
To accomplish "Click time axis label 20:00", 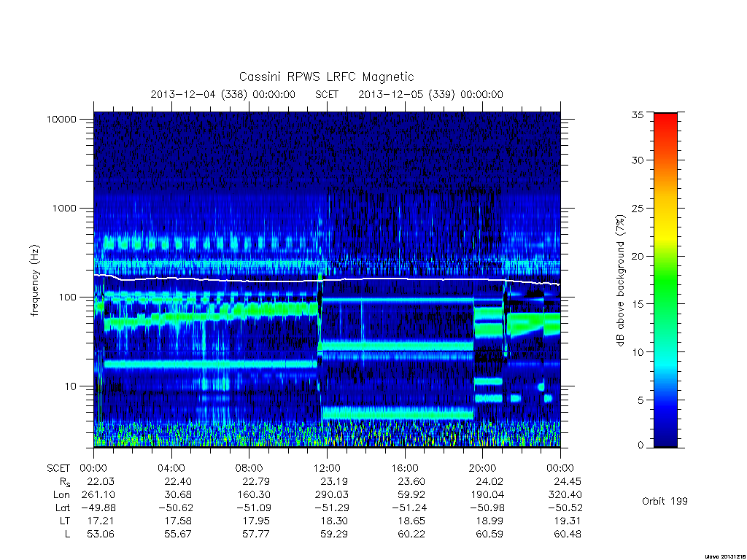I will point(483,469).
